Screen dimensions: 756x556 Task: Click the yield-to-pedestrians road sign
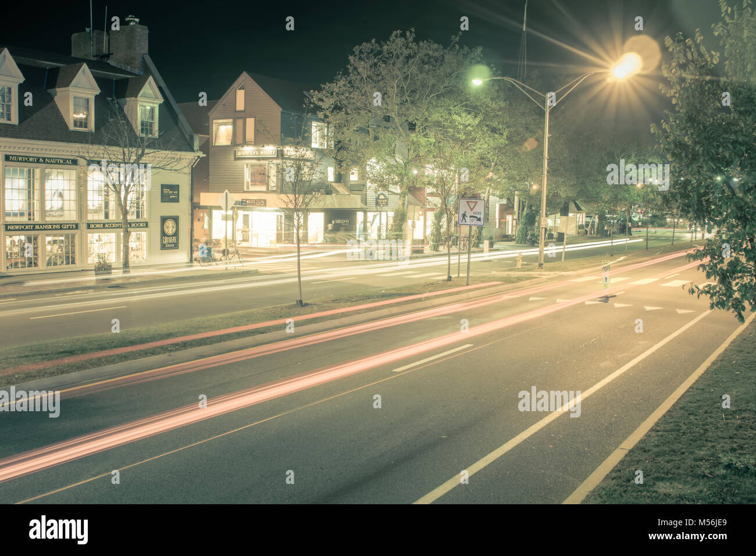click(471, 212)
